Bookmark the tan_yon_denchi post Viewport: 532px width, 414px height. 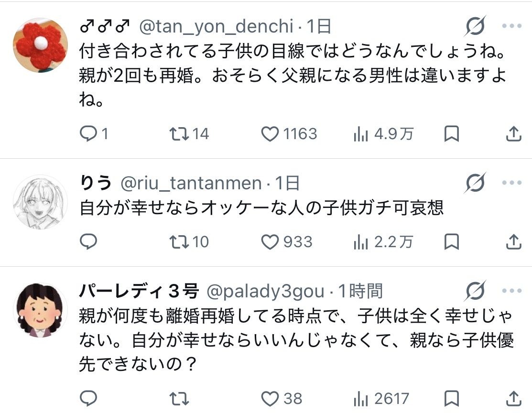pos(451,134)
